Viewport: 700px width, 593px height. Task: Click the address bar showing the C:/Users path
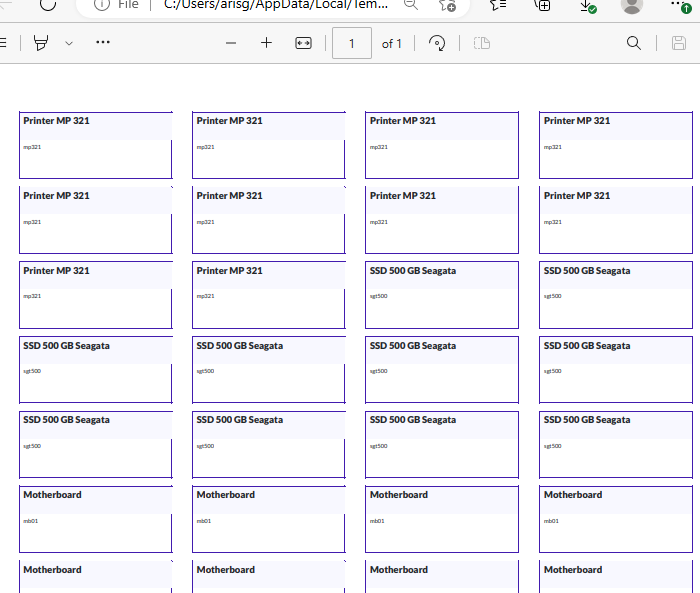pyautogui.click(x=276, y=5)
